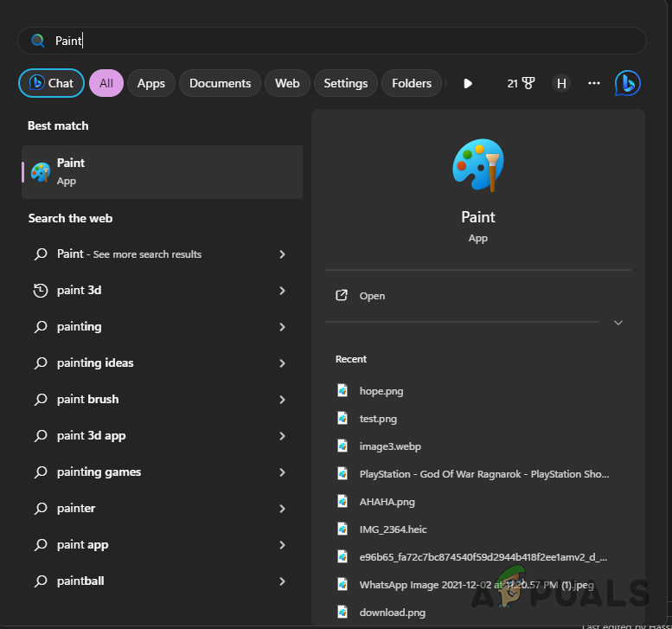The width and height of the screenshot is (672, 629).
Task: Click the magnifier icon beside paintball suggestion
Action: click(41, 581)
